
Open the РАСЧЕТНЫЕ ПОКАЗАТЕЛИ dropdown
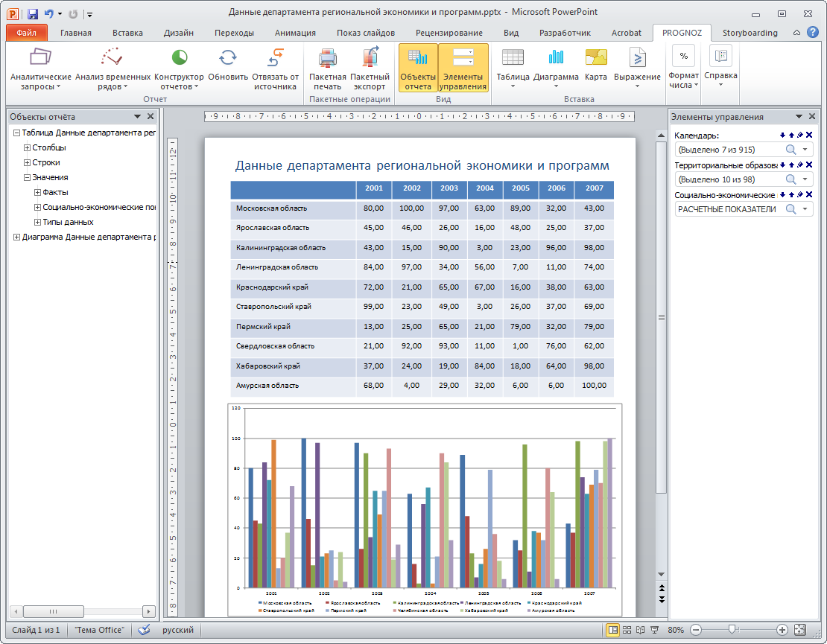click(805, 209)
